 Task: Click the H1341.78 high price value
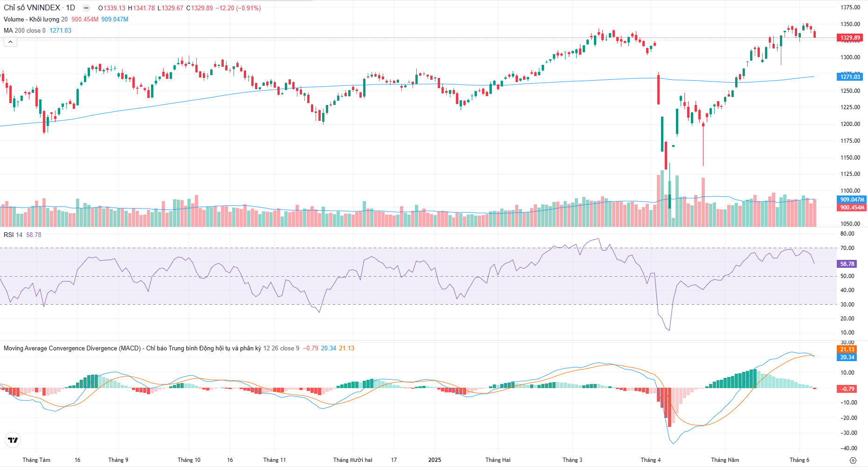click(x=141, y=8)
